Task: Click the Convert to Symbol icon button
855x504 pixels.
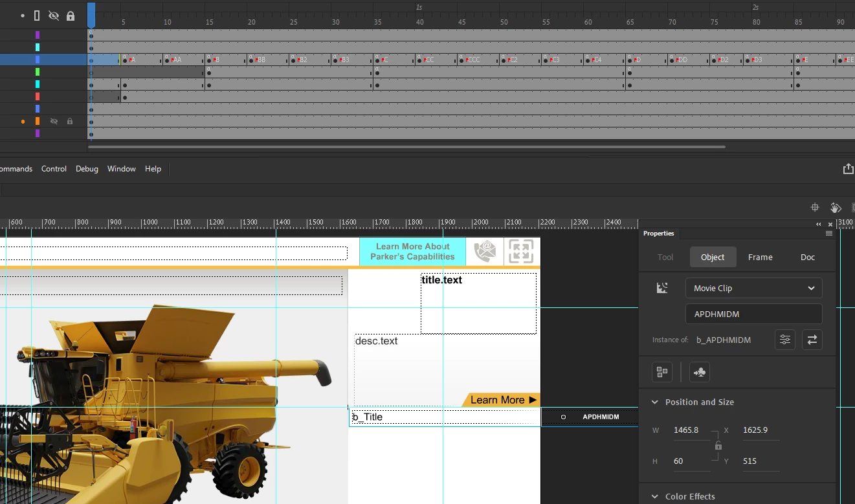Action: coord(700,372)
